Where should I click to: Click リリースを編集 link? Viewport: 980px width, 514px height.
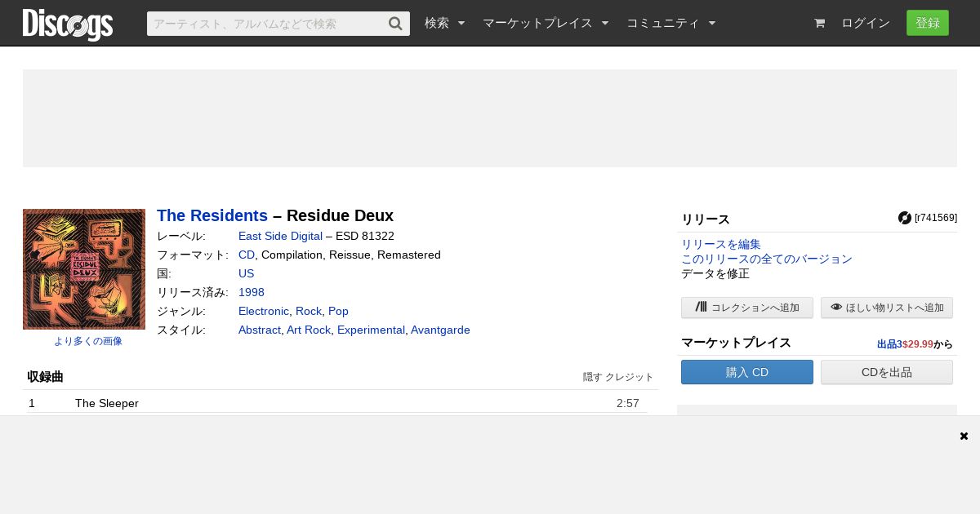[x=721, y=244]
